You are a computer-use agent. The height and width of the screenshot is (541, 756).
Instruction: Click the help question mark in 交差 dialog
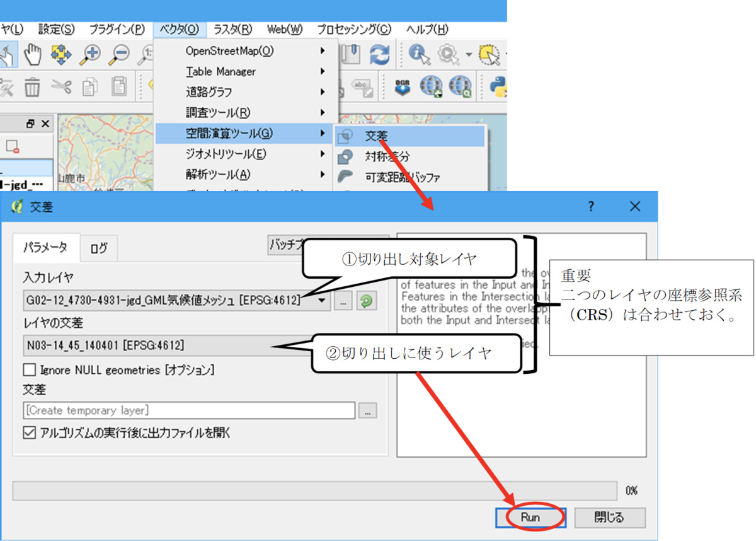(591, 206)
